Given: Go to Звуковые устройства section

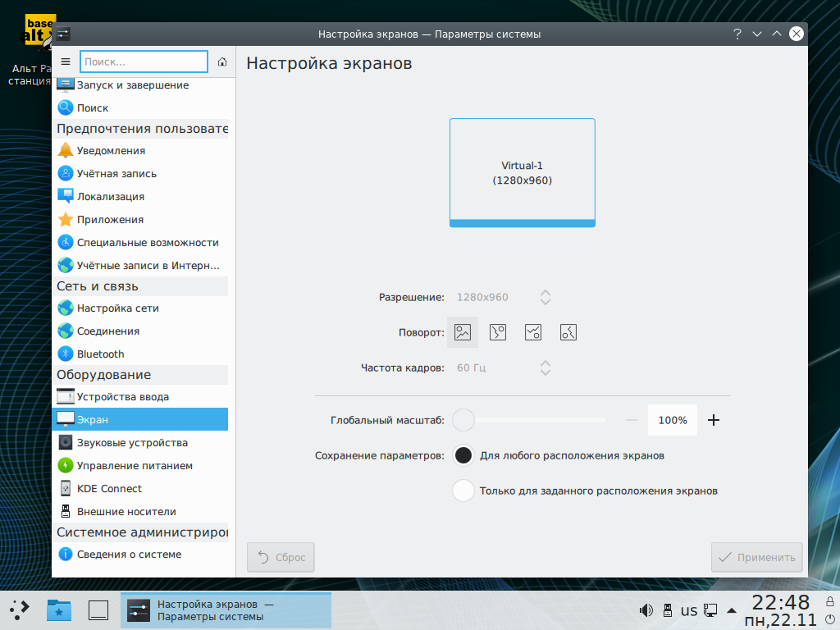Looking at the screenshot, I should [132, 443].
